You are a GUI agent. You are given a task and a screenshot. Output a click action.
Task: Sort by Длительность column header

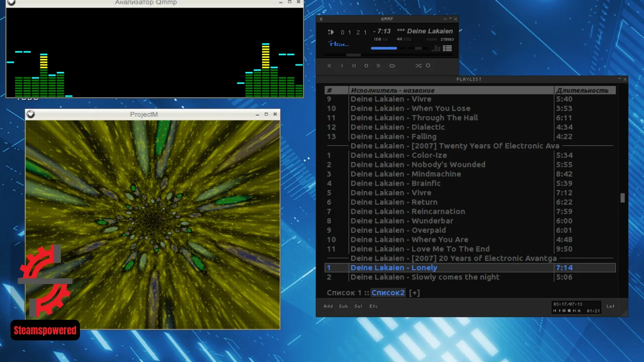pyautogui.click(x=585, y=90)
